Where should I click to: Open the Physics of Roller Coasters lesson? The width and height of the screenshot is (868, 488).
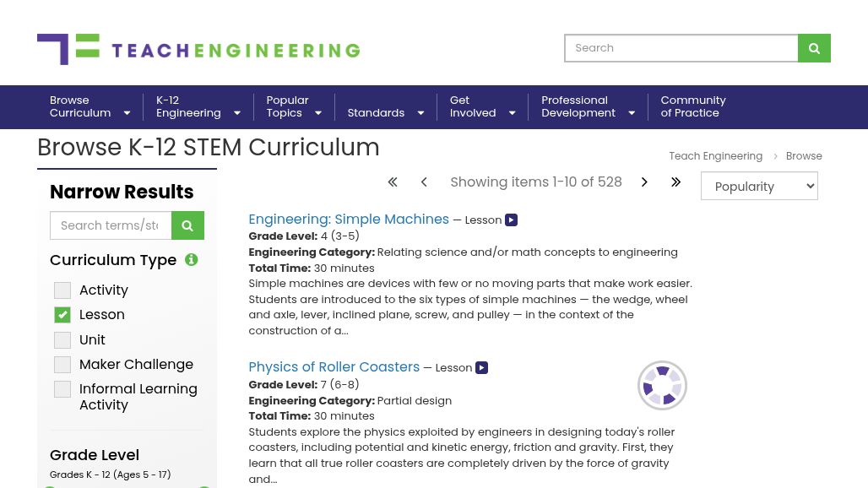334,367
